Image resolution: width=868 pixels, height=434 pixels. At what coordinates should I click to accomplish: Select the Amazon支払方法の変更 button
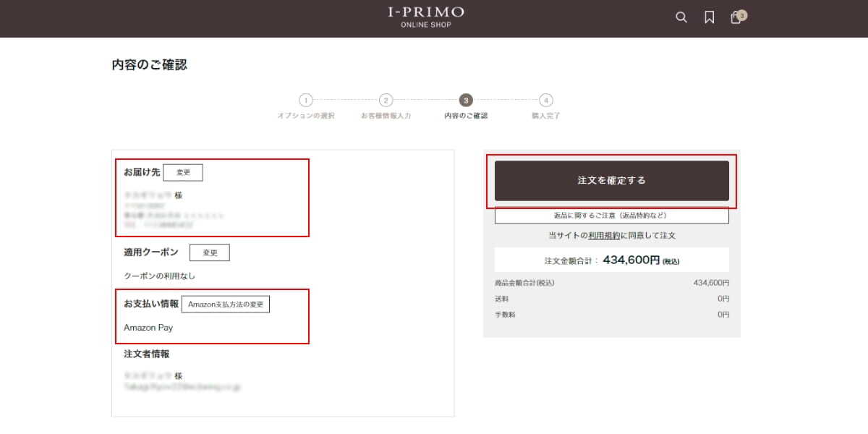tap(226, 305)
